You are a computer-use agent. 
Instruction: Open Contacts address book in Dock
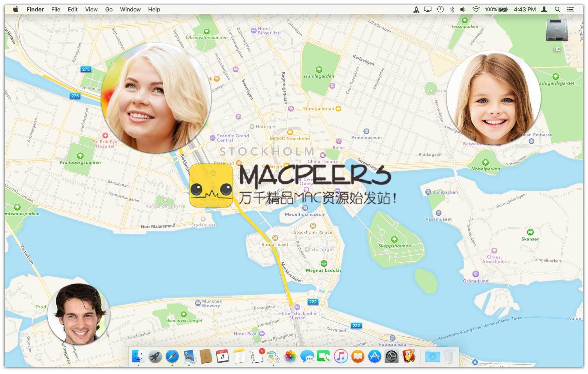click(206, 356)
